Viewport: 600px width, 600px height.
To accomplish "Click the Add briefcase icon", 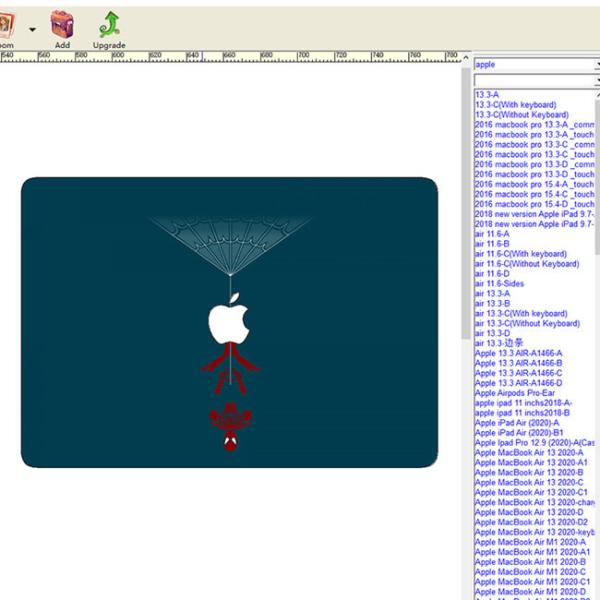I will point(62,24).
